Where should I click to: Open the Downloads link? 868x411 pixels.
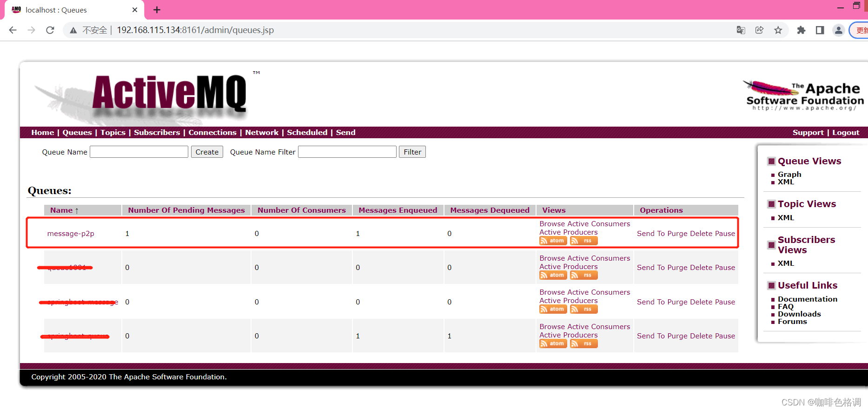coord(799,314)
